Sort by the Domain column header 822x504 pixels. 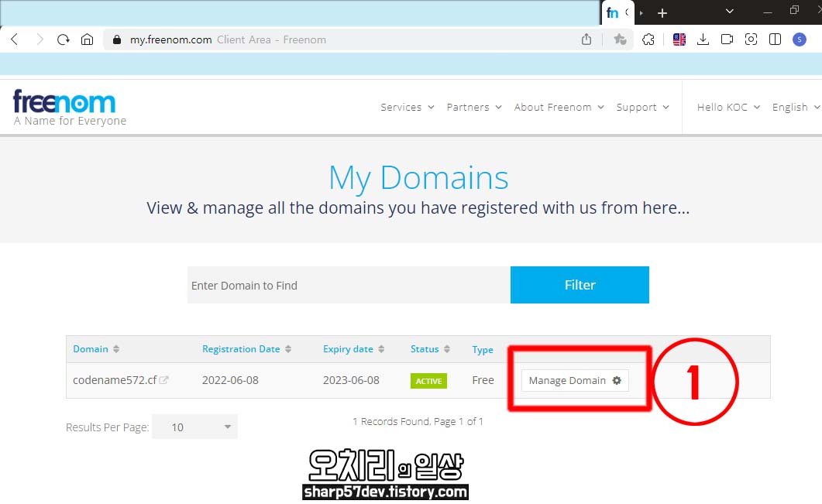(90, 349)
